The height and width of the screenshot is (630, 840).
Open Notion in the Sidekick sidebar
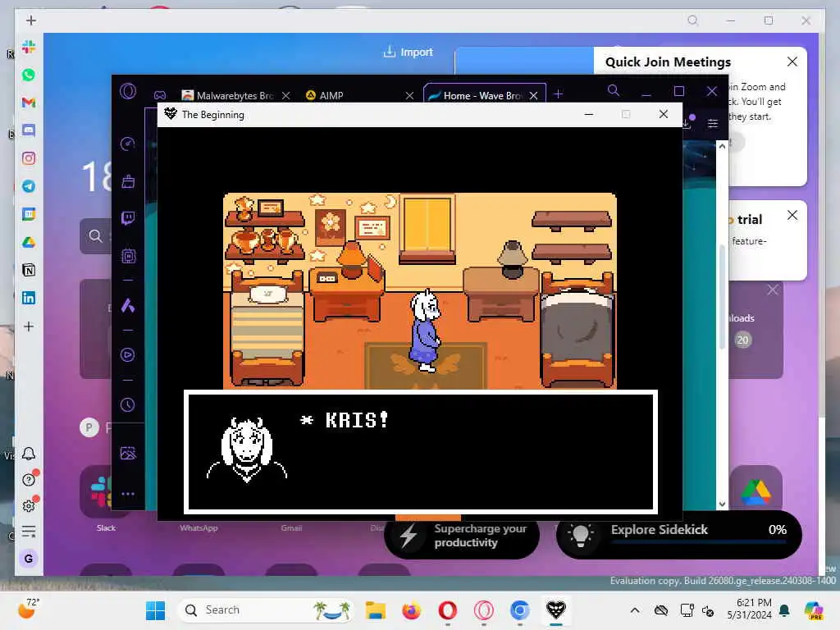(x=29, y=270)
